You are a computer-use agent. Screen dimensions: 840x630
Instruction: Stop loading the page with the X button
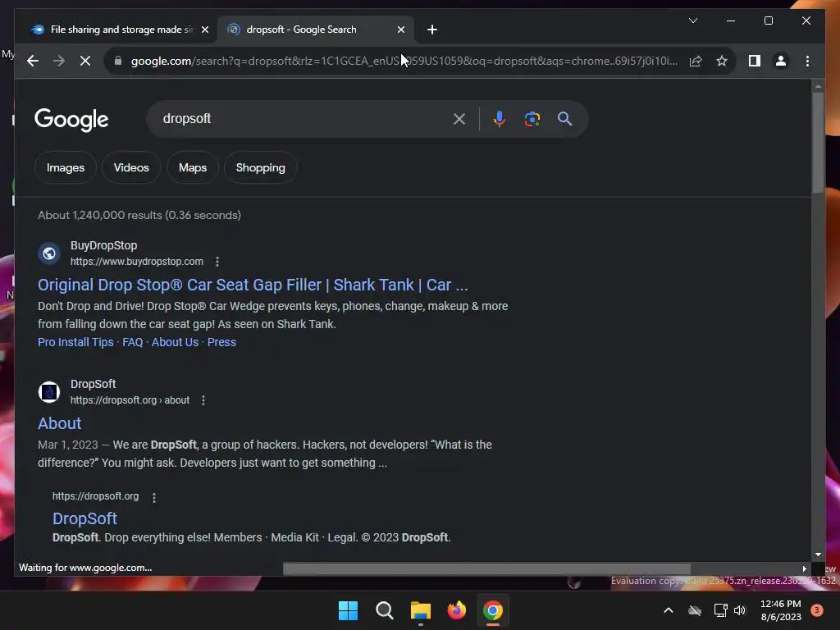(x=85, y=61)
